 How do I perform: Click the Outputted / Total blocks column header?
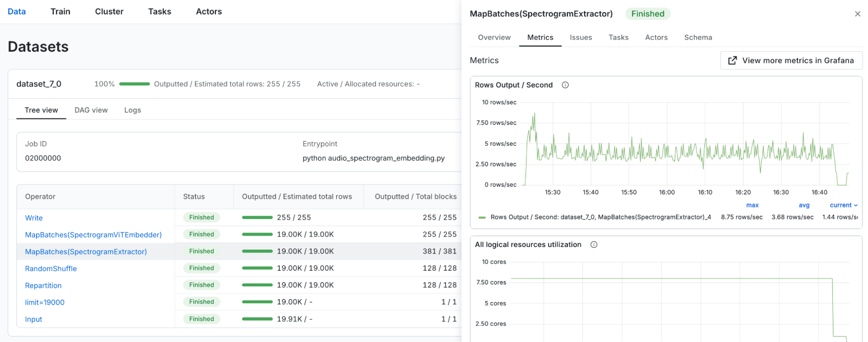click(x=416, y=197)
